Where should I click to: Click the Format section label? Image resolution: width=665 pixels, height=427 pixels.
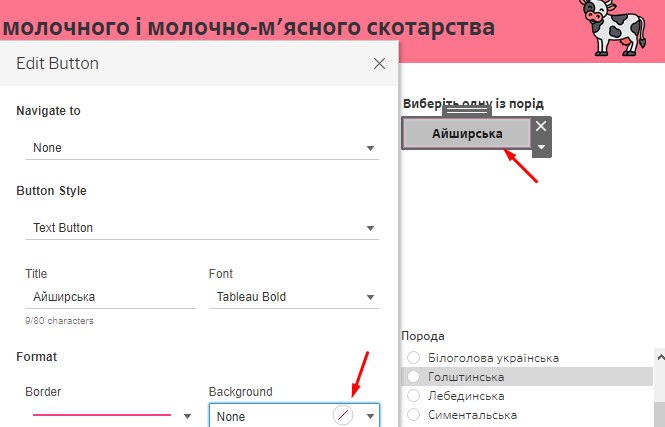click(x=36, y=357)
